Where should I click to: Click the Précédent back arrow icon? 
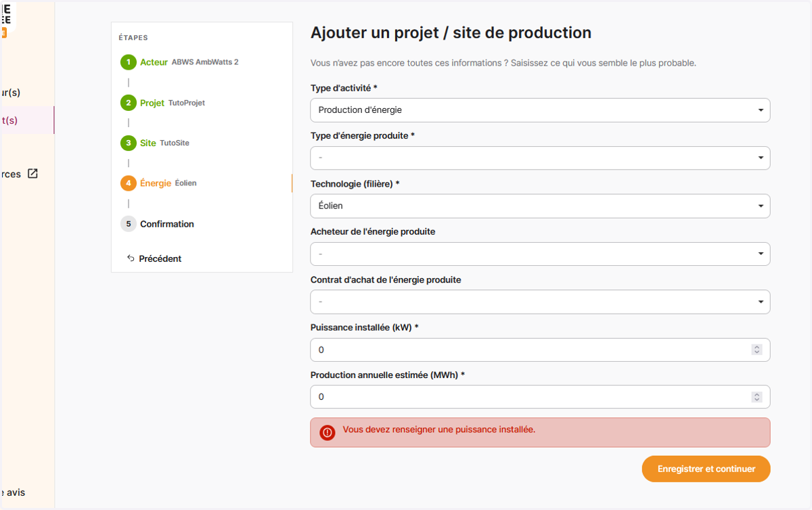(x=131, y=258)
